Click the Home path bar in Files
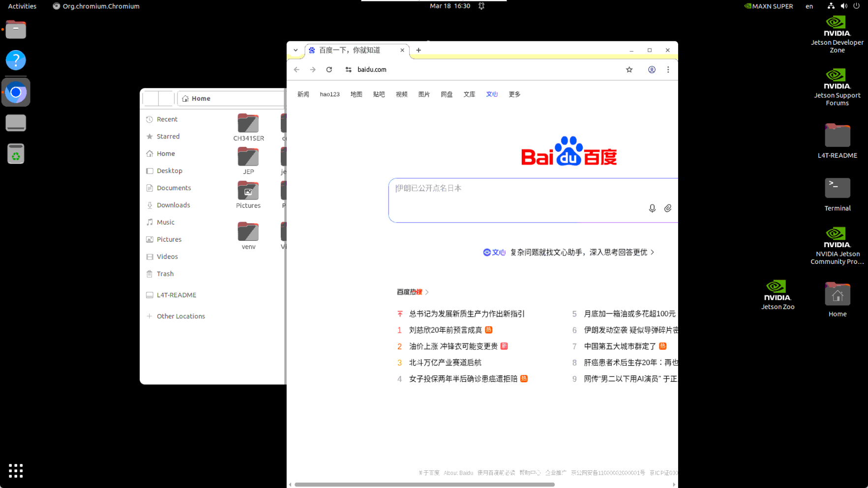Image resolution: width=868 pixels, height=488 pixels. (x=231, y=99)
